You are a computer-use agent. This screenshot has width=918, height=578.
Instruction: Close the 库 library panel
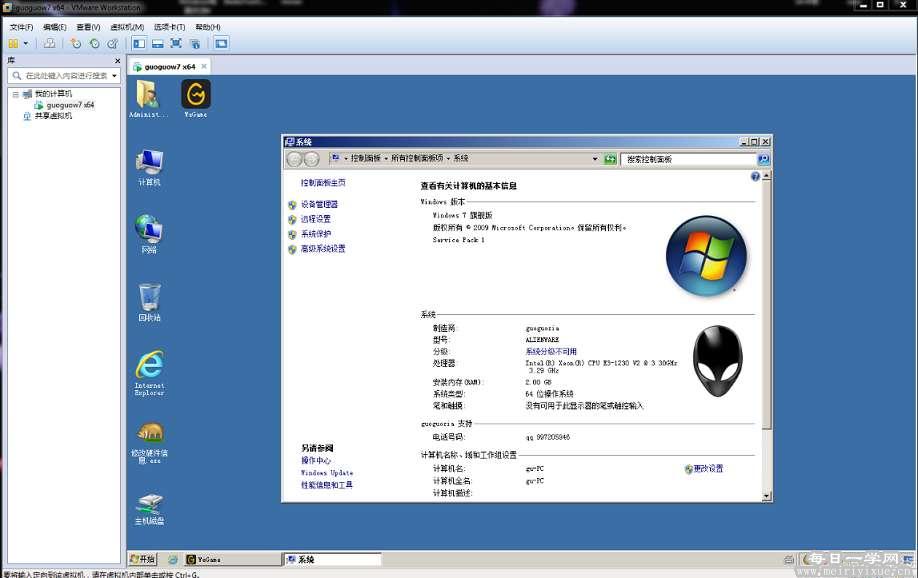pos(117,61)
